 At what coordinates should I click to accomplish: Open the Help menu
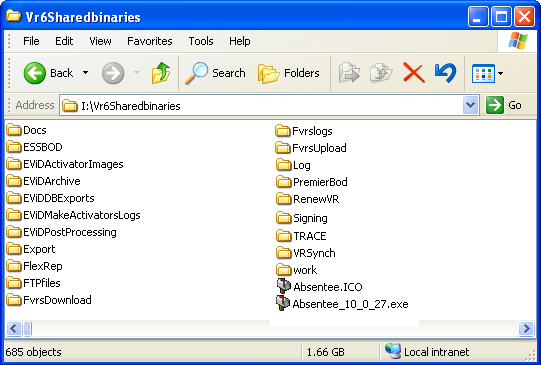pos(239,41)
